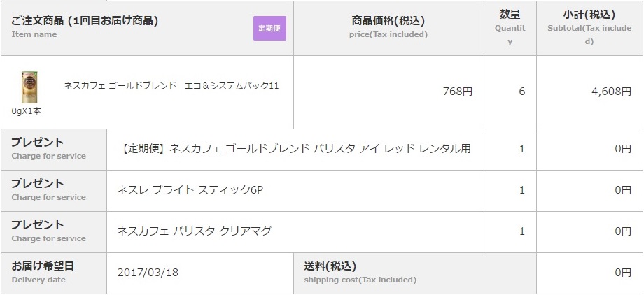
Task: Click the 768円 price cell
Action: pyautogui.click(x=458, y=92)
